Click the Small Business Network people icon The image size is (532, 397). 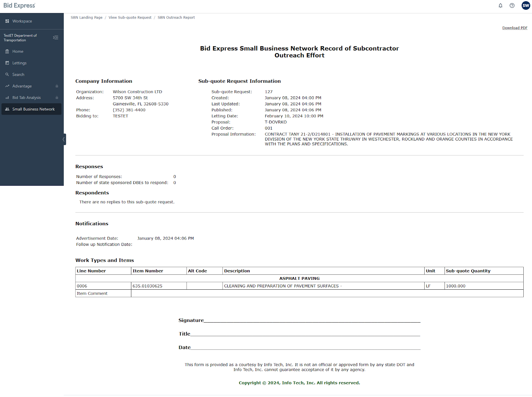7,109
